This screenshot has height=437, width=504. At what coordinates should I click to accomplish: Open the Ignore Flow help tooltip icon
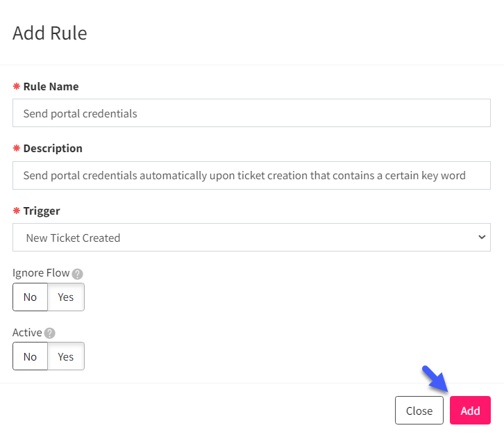coord(78,274)
